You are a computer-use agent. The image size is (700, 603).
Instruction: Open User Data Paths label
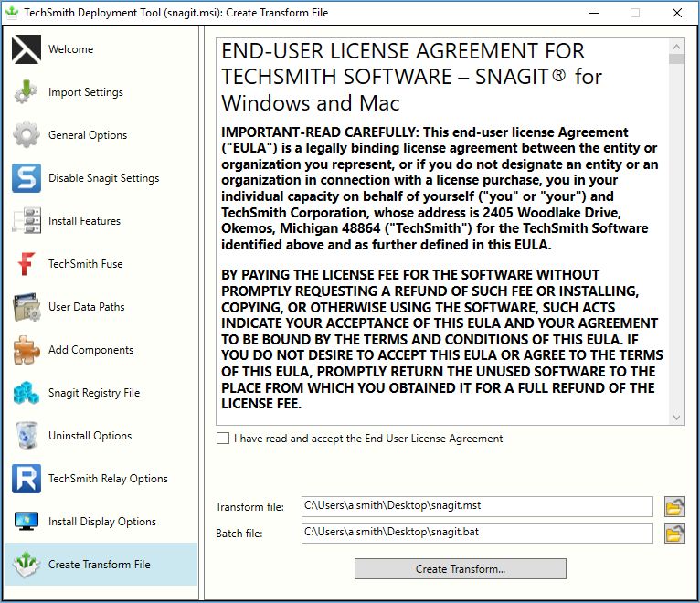click(x=86, y=307)
